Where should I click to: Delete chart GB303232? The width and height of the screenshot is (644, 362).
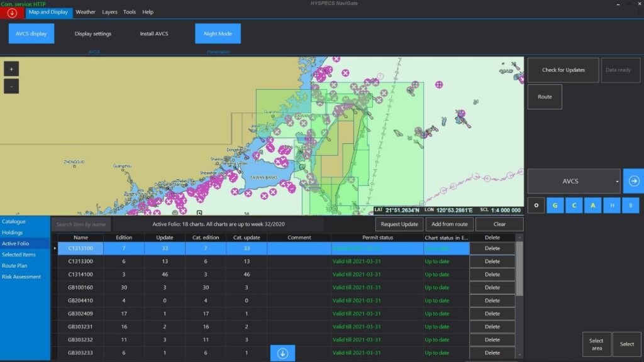point(492,340)
